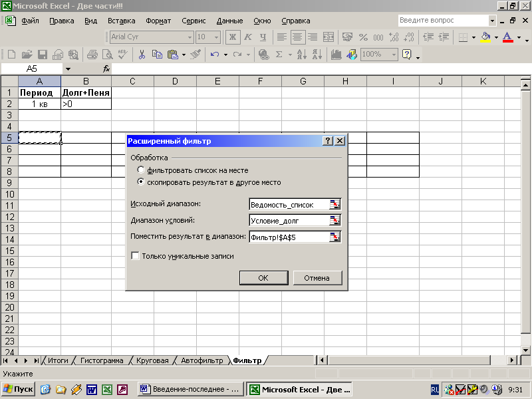Click RL language indicator in tray
Viewport: 532px width, 399px height.
(x=435, y=390)
